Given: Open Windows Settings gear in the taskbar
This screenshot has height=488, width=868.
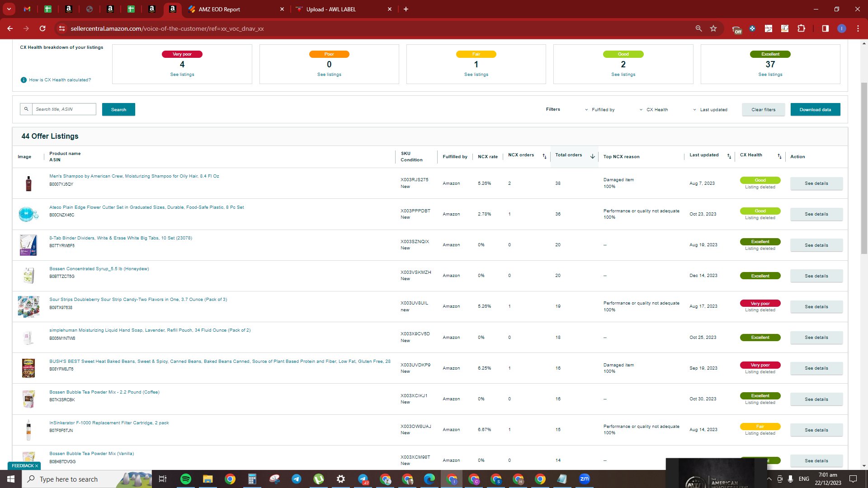Looking at the screenshot, I should (x=341, y=479).
